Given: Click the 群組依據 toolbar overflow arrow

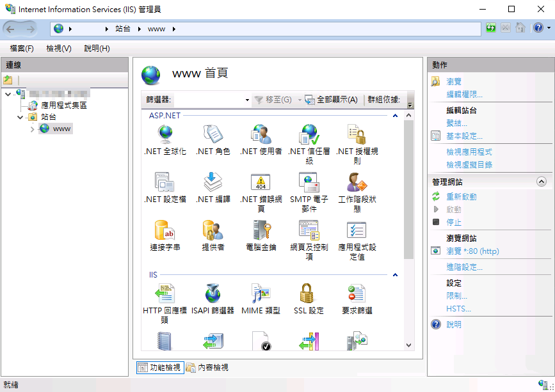Looking at the screenshot, I should [410, 105].
